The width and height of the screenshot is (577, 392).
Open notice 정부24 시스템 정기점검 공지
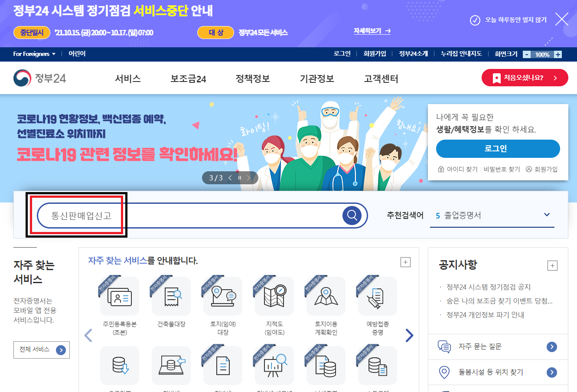click(x=489, y=287)
